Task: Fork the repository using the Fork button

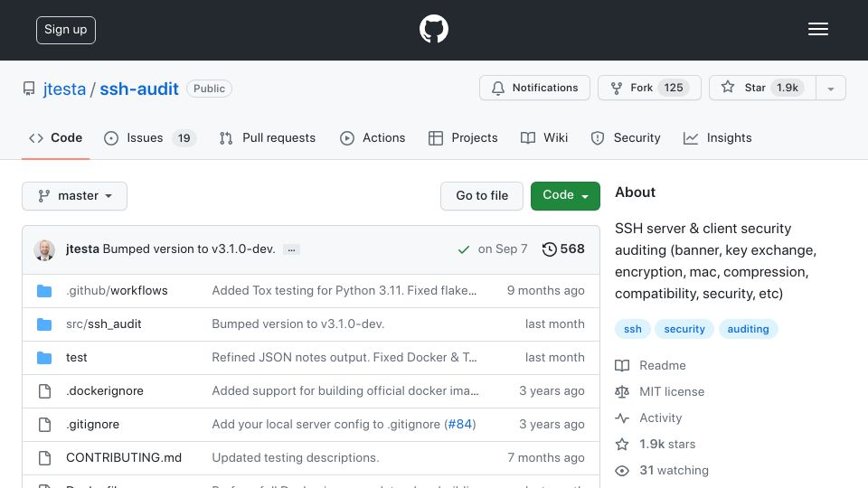Action: click(x=649, y=88)
